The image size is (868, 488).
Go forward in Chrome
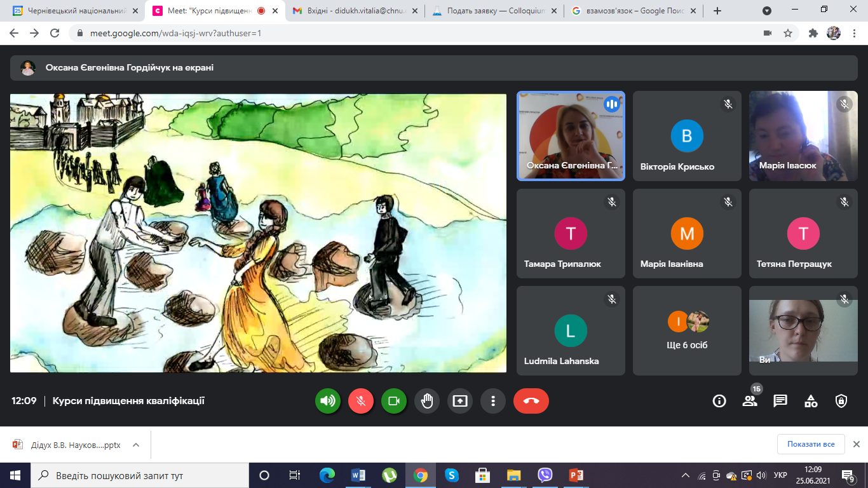(34, 33)
